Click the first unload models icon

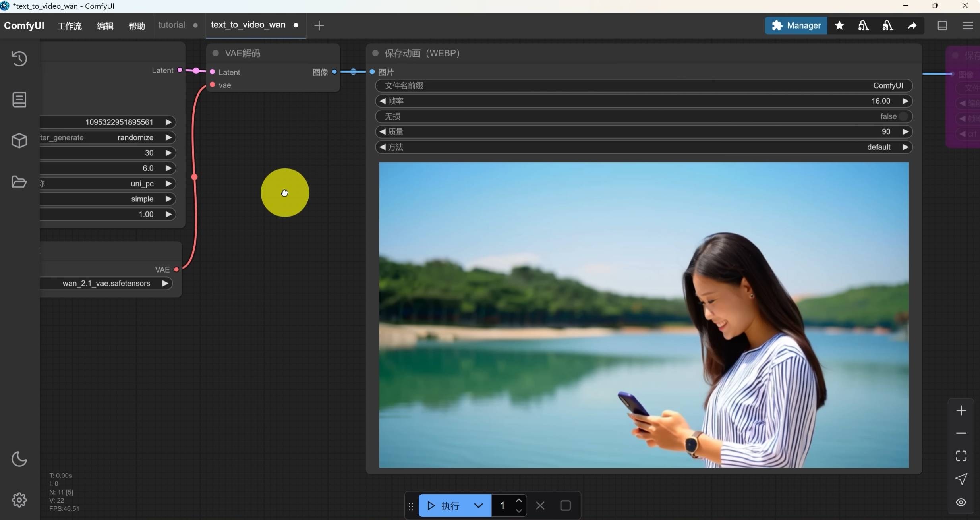[x=863, y=25]
